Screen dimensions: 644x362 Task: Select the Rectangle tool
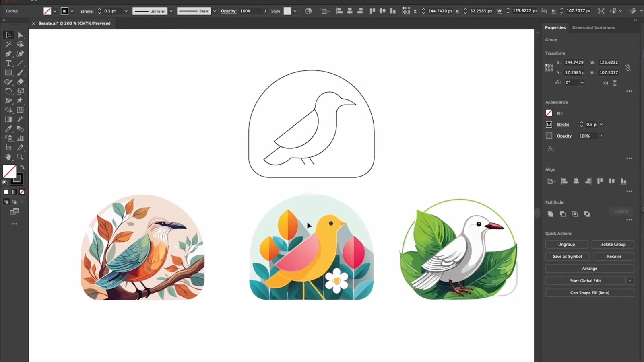point(8,72)
